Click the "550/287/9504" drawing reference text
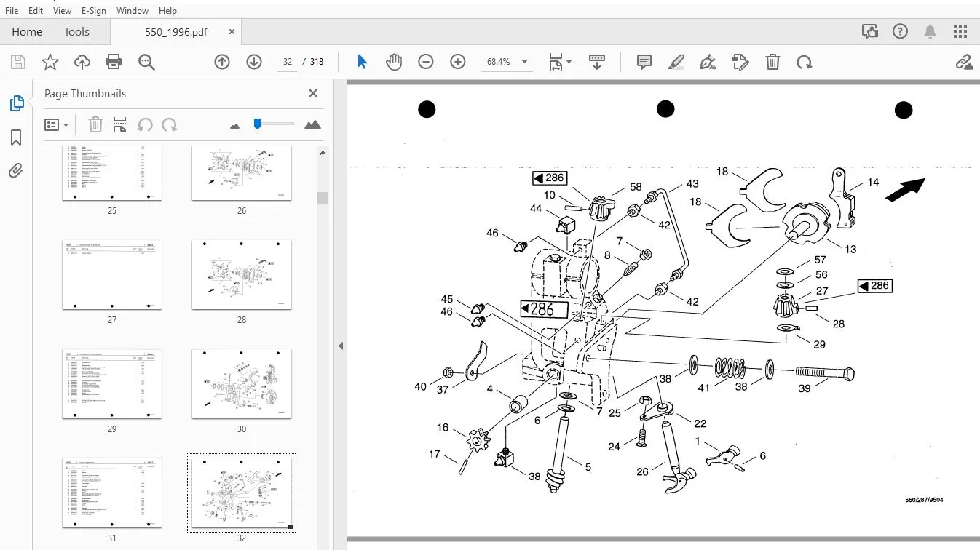This screenshot has height=550, width=980. (924, 500)
